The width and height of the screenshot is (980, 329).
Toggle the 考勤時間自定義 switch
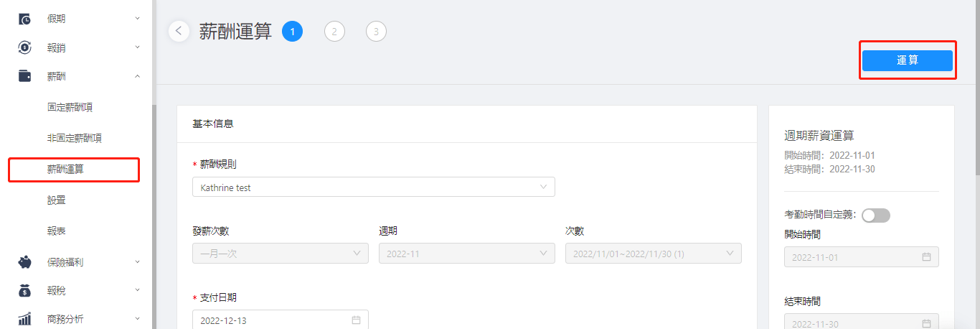point(876,216)
